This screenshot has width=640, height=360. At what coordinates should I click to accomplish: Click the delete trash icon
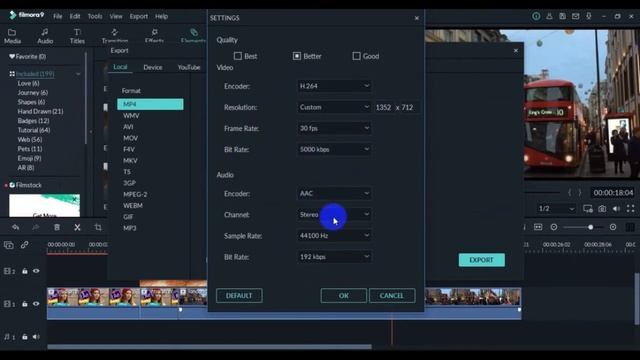point(57,227)
